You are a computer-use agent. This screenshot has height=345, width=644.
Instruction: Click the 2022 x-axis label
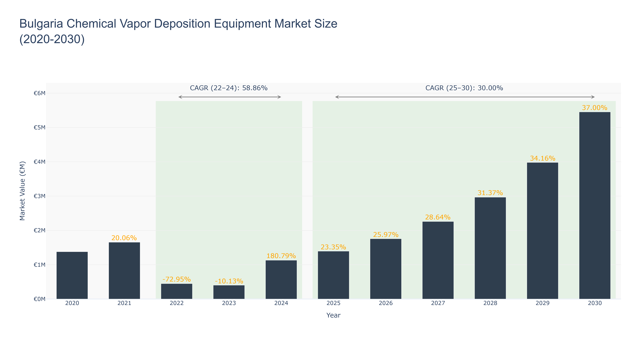click(177, 303)
